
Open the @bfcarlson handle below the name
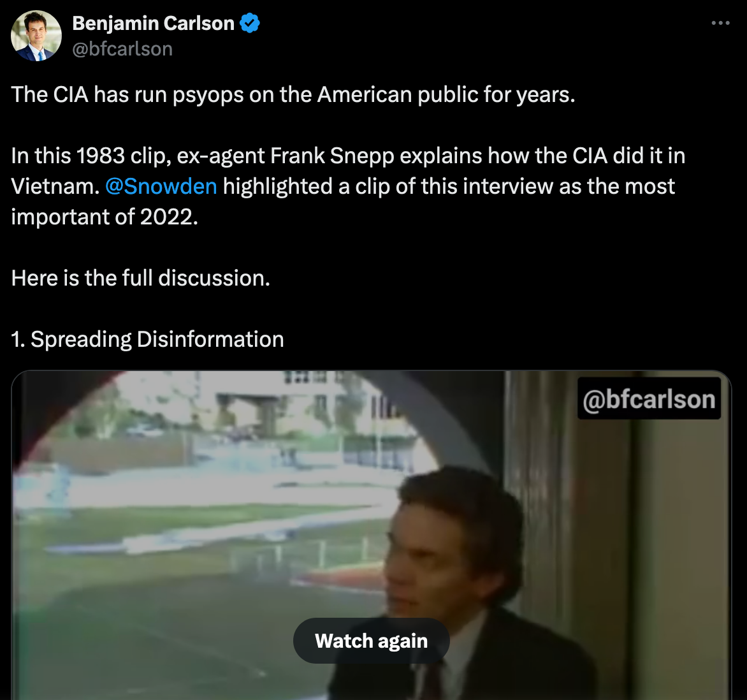(122, 49)
